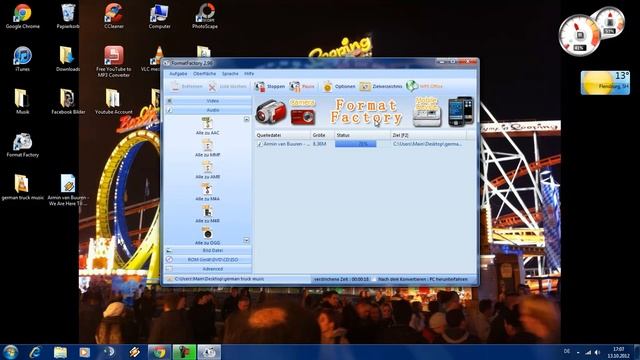The height and width of the screenshot is (360, 640).
Task: Open Computer desktop icon
Action: 159,16
